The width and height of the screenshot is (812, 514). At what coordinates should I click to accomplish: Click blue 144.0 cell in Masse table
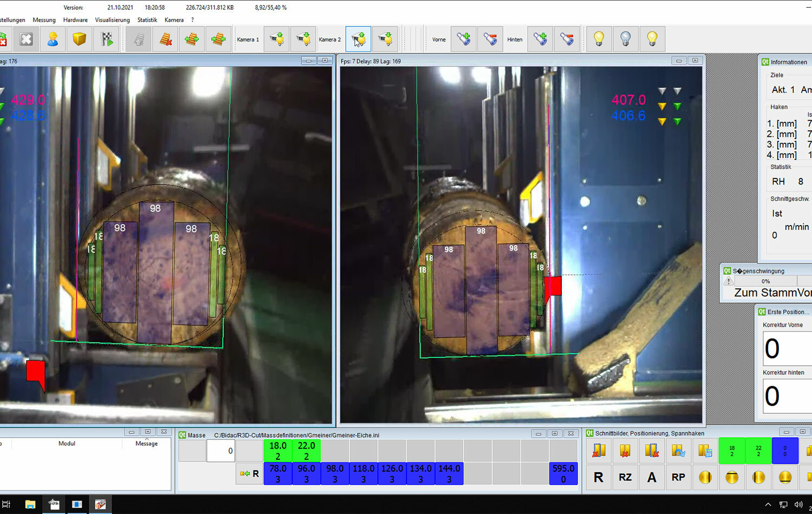coord(449,473)
